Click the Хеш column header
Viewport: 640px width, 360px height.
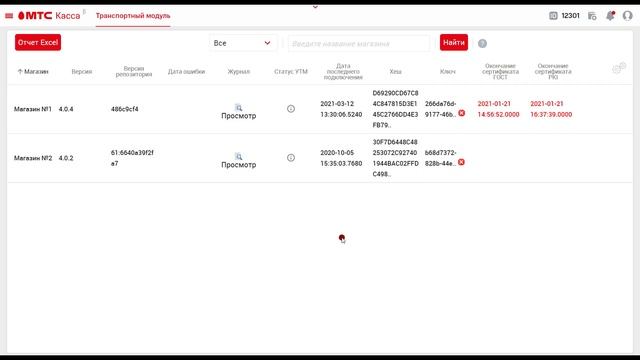pos(396,71)
